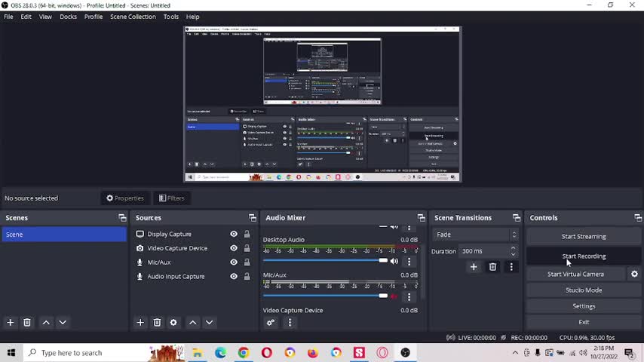The height and width of the screenshot is (362, 644).
Task: Click Exit button in Controls
Action: click(x=584, y=322)
